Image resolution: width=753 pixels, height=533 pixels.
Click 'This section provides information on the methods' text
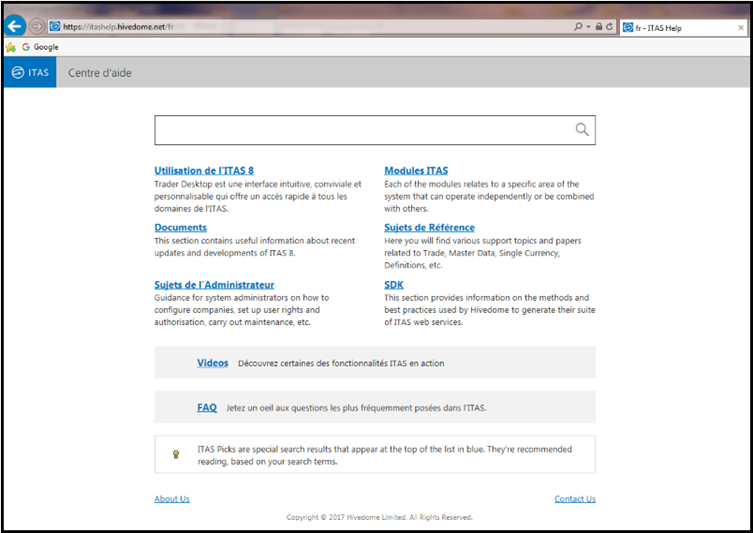(x=489, y=310)
